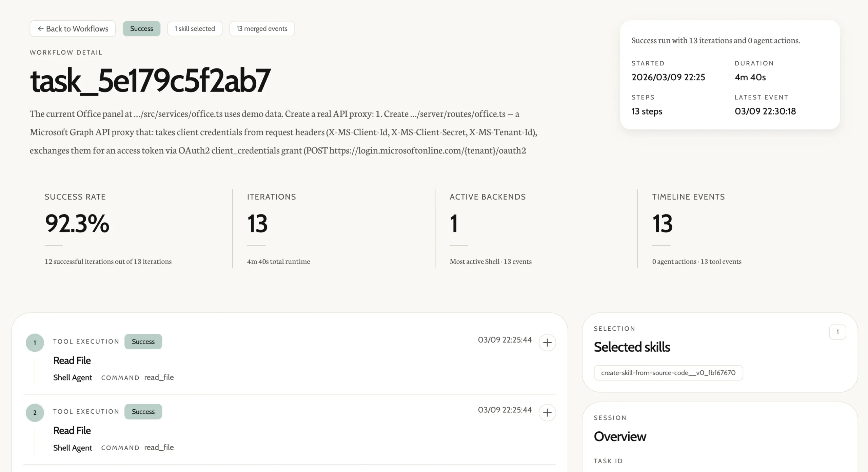Click task_5e179c5f2ab7 title heading
This screenshot has height=472, width=868.
tap(150, 81)
